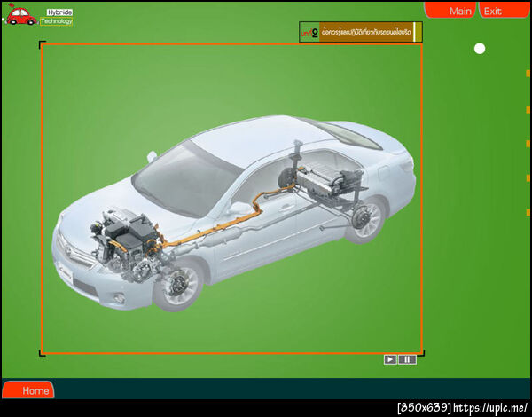Click the red car logo icon

tap(21, 14)
